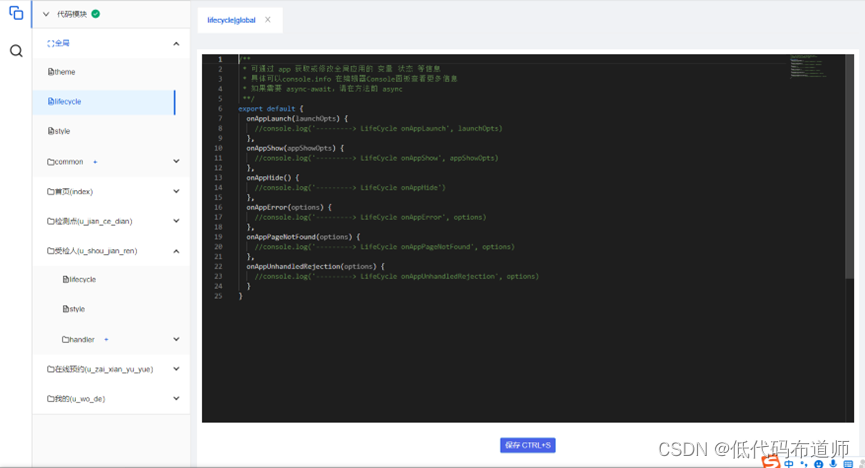
Task: Click the plus icon beside handler
Action: click(106, 339)
